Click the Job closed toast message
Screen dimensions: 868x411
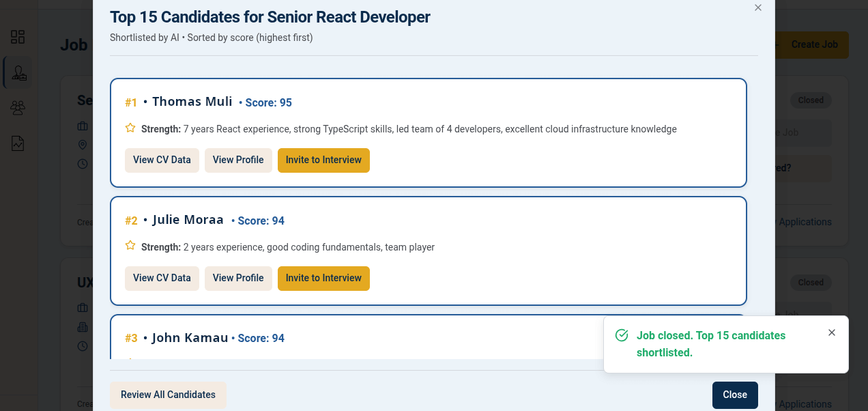pyautogui.click(x=711, y=344)
